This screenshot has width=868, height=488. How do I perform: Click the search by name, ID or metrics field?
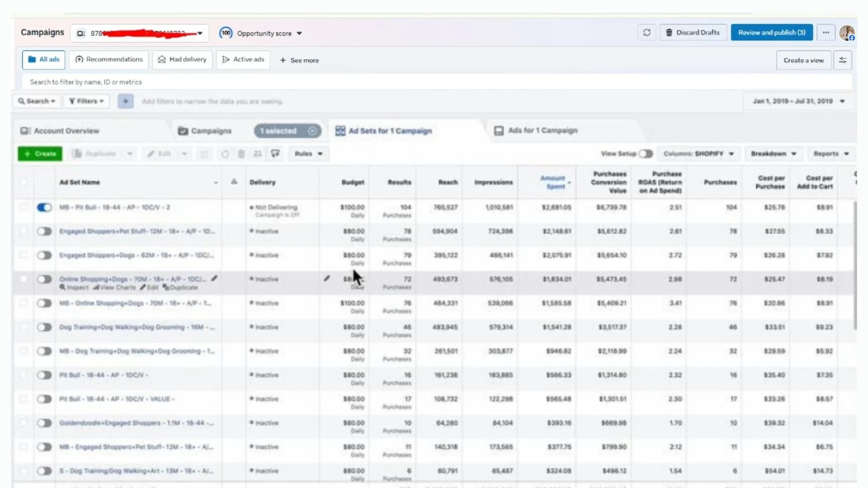click(437, 82)
